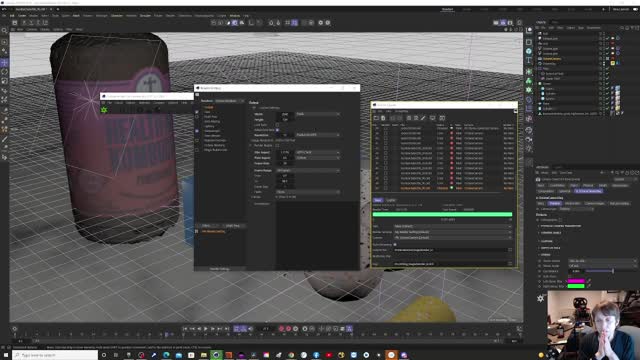Toggle the Autokeying button beside Record
The height and width of the screenshot is (360, 640).
[289, 329]
